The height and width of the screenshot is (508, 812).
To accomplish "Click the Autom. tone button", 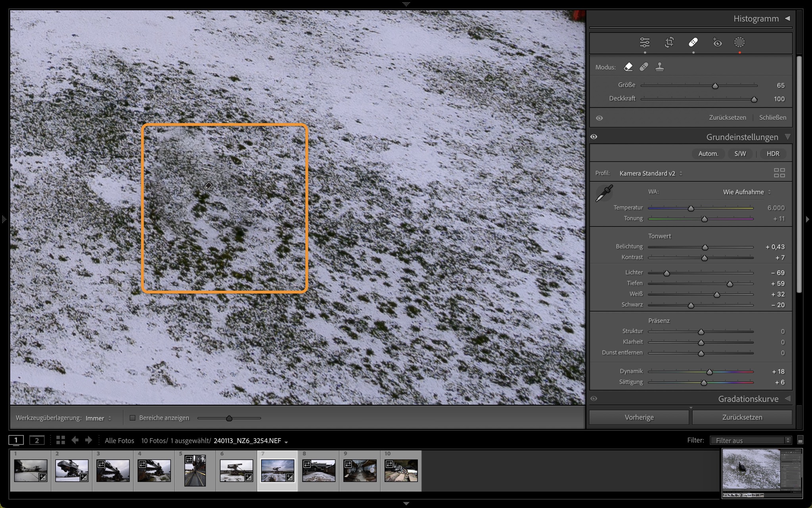I will tap(708, 154).
